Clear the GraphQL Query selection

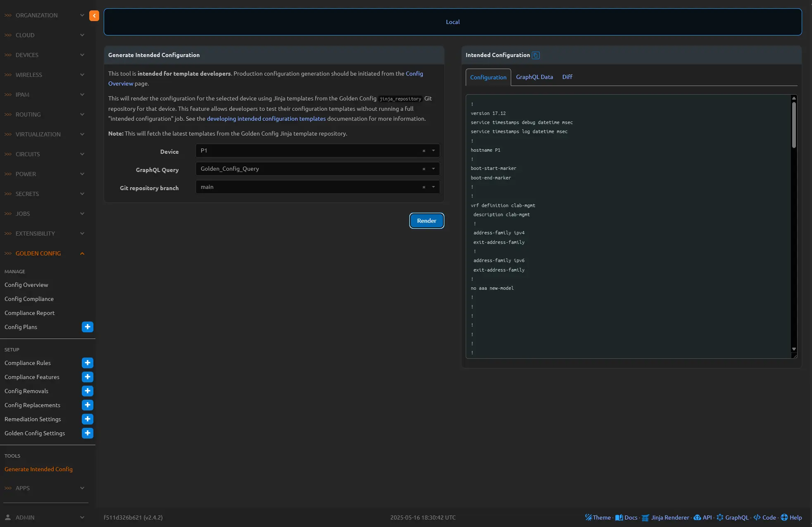tap(424, 169)
